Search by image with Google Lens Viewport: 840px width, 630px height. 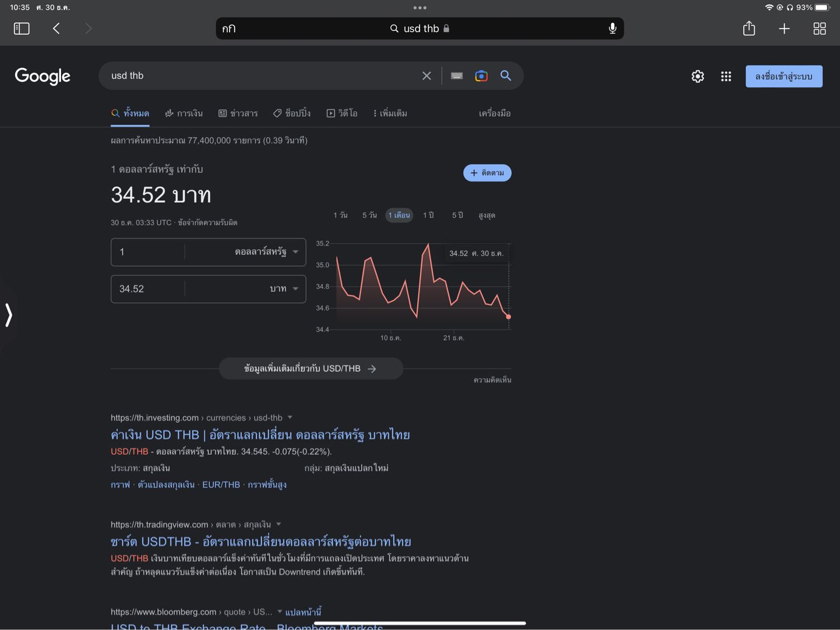tap(481, 76)
